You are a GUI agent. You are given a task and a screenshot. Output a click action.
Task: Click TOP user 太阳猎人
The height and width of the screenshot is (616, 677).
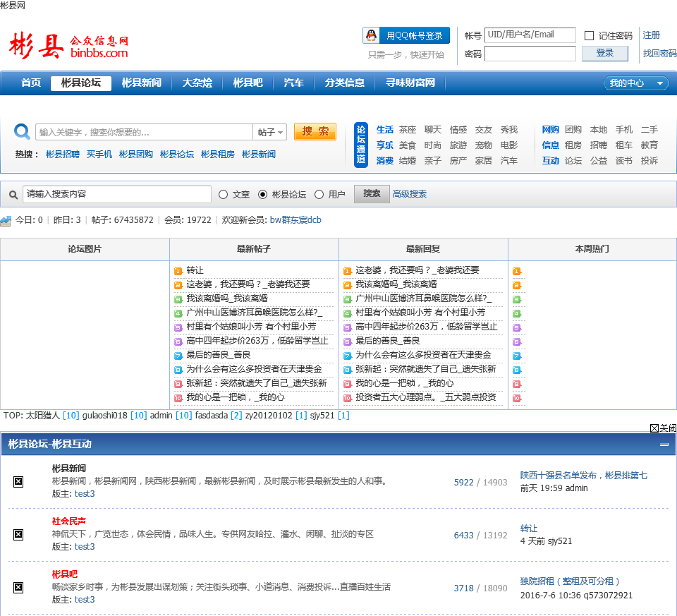click(43, 416)
